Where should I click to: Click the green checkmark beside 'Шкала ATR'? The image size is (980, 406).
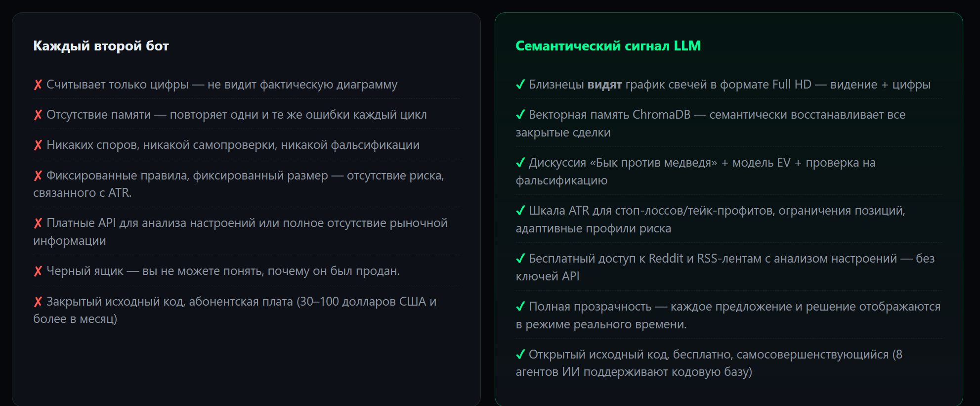(520, 211)
